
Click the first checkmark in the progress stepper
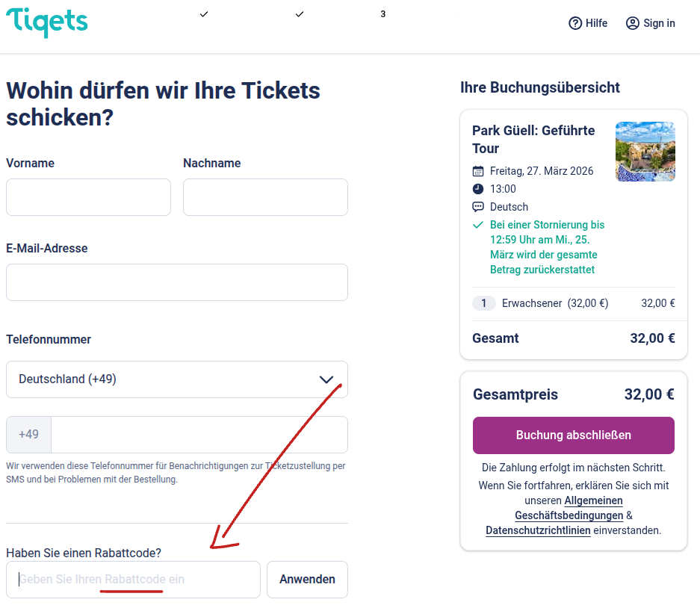[x=203, y=13]
